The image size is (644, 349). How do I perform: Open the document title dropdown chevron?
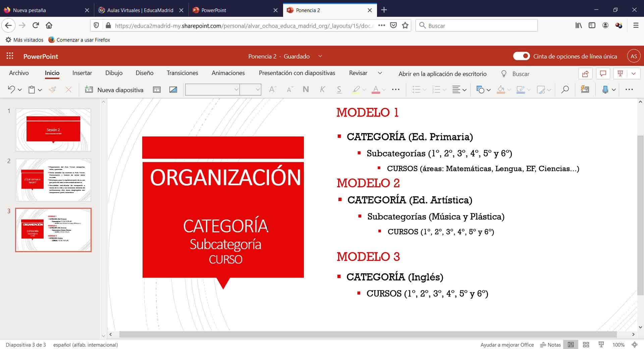click(x=320, y=56)
